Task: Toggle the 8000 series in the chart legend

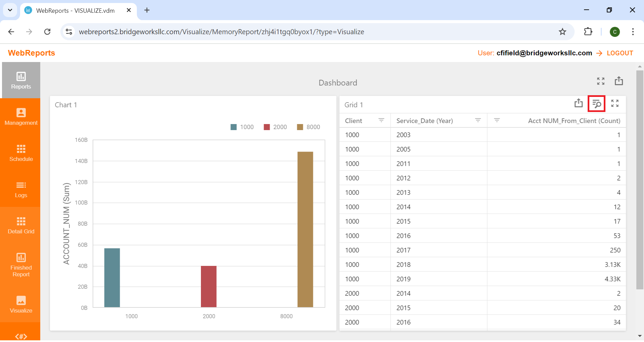Action: [x=309, y=127]
